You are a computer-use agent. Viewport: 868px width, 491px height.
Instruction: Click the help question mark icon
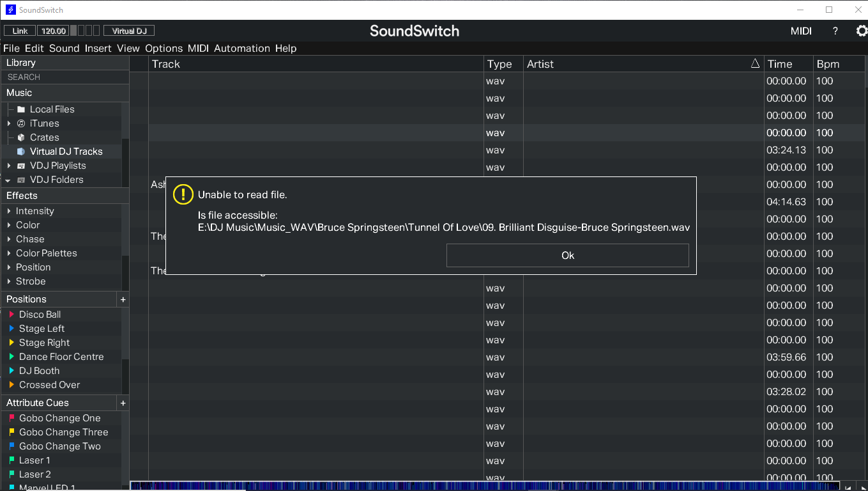point(835,31)
